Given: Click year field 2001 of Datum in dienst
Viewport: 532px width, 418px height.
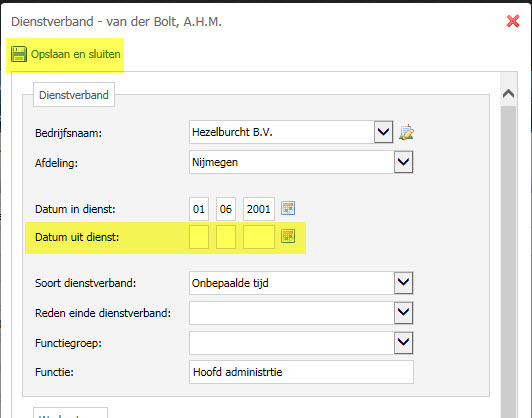Looking at the screenshot, I should [x=259, y=209].
